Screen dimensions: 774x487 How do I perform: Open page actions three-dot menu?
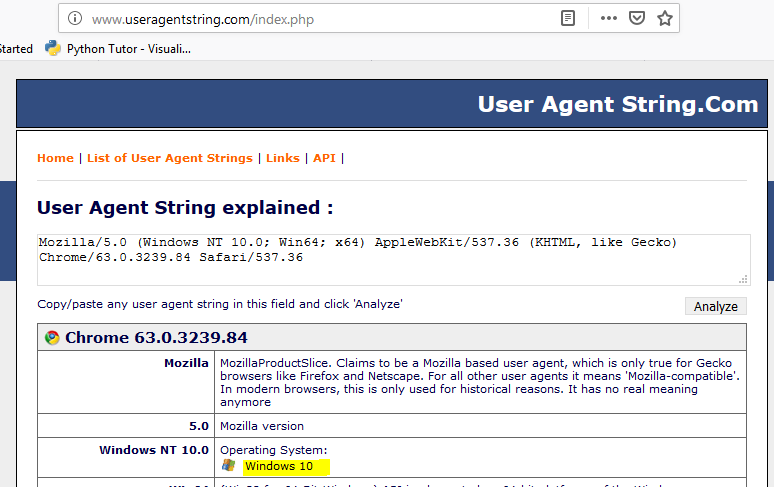pyautogui.click(x=609, y=19)
